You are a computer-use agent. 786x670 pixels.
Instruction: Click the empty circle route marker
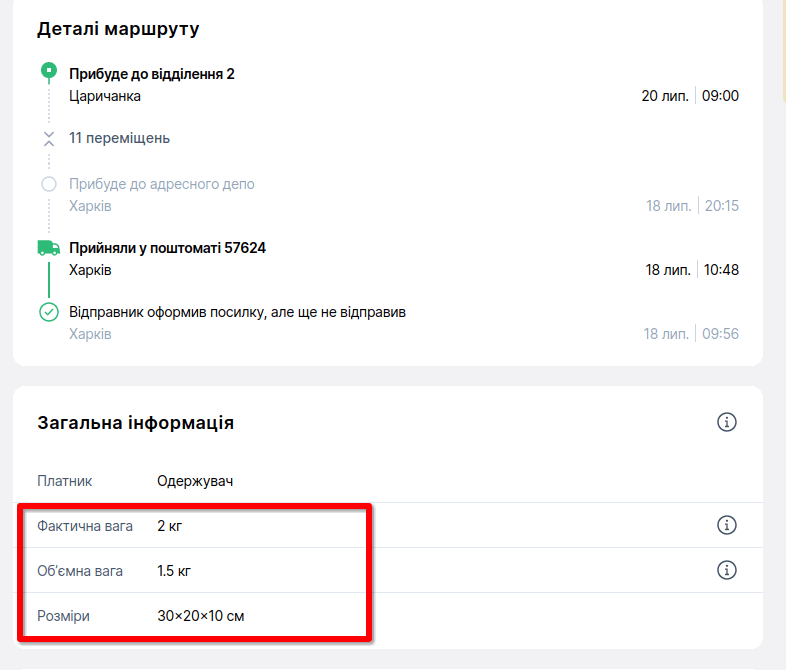tap(49, 184)
